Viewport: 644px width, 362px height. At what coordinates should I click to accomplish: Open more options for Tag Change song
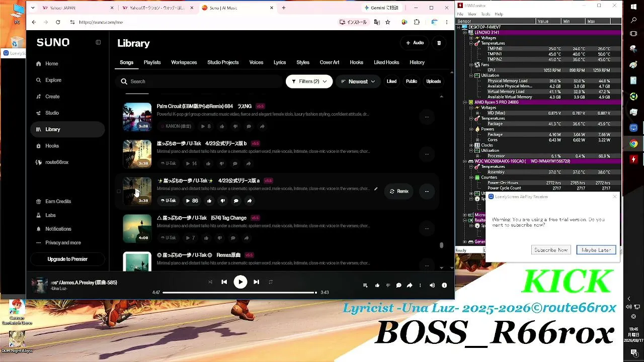(x=427, y=228)
